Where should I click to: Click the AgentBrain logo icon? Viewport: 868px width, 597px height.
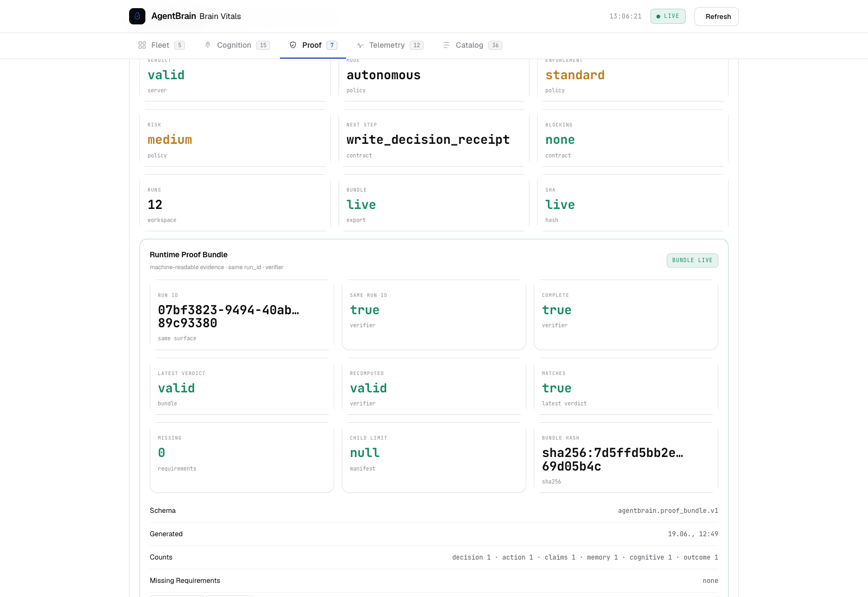coord(137,16)
